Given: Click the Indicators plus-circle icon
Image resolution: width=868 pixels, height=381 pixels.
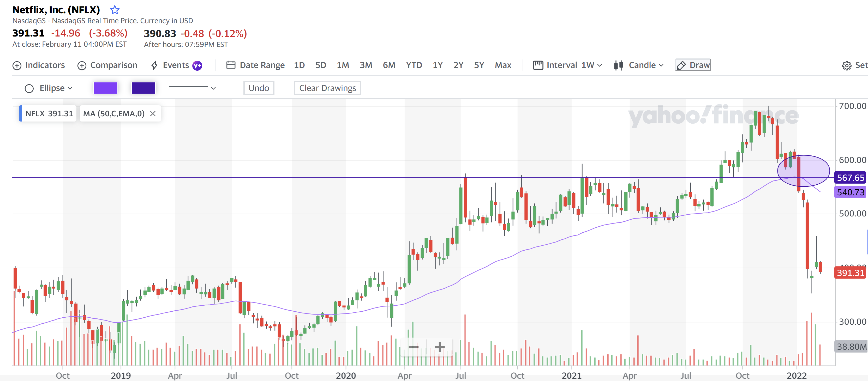Looking at the screenshot, I should pyautogui.click(x=17, y=65).
